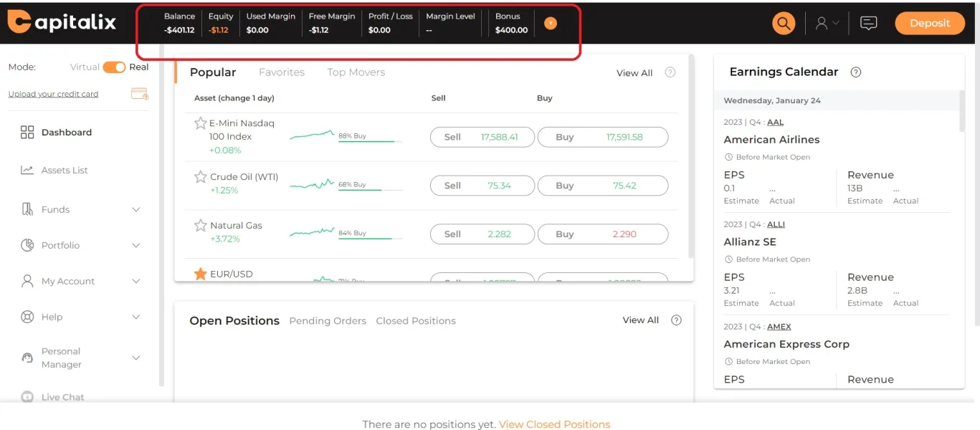Click the View Closed Positions link

[554, 424]
